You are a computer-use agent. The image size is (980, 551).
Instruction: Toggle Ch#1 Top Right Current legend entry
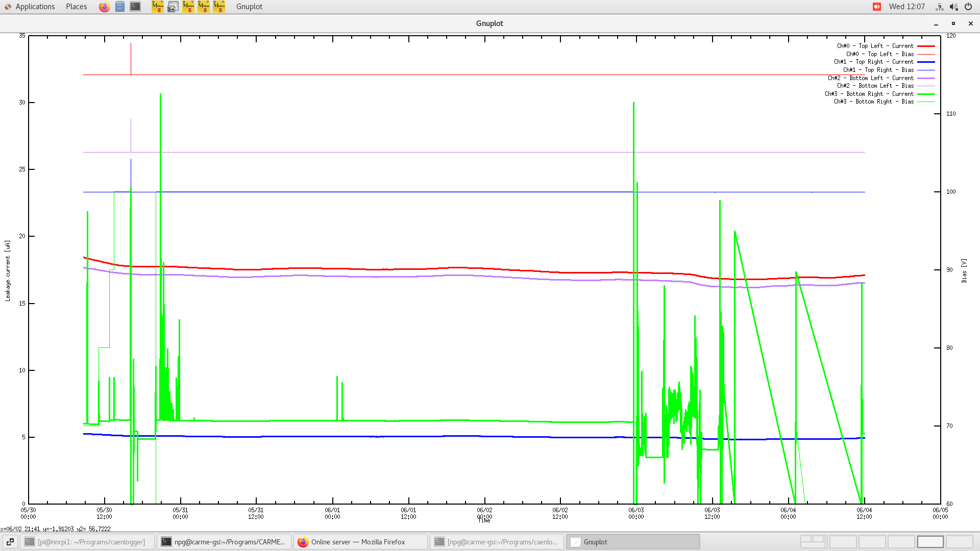pos(873,62)
